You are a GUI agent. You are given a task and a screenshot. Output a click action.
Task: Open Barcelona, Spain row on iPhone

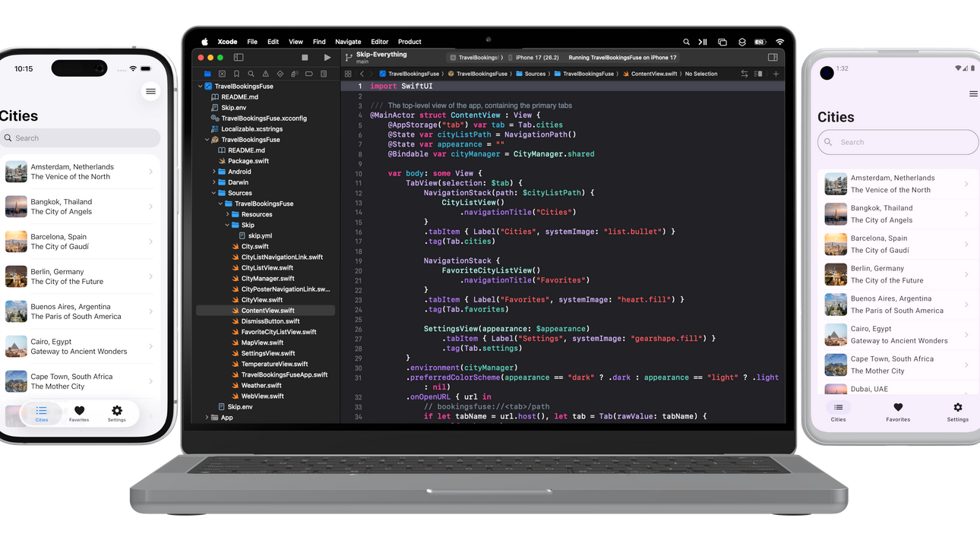80,242
